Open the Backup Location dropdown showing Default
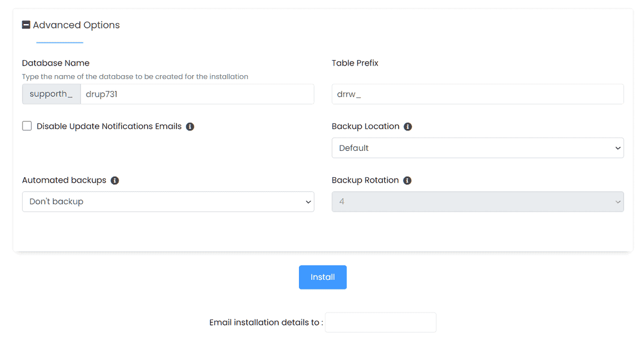The image size is (644, 341). pyautogui.click(x=478, y=148)
